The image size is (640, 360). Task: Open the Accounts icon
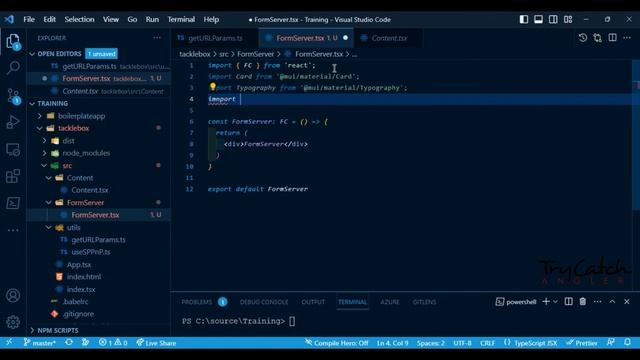[x=13, y=296]
